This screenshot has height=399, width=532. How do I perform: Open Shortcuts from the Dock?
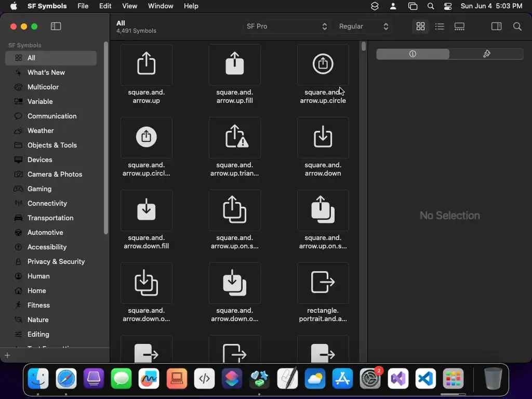coord(232,378)
